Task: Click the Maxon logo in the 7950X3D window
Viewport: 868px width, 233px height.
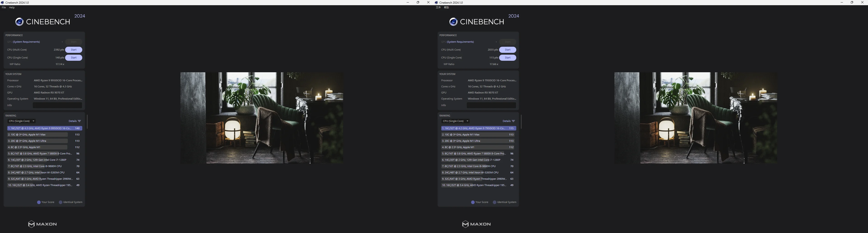Action: pos(476,224)
